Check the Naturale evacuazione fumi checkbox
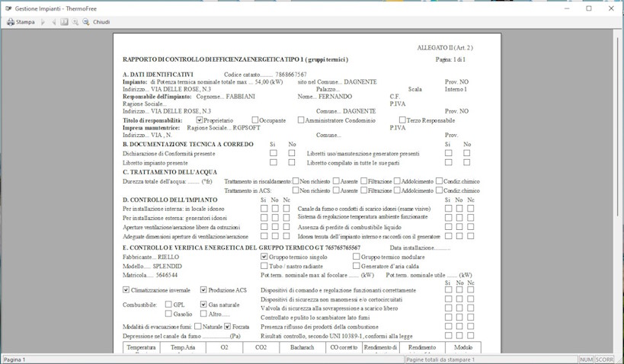This screenshot has height=364, width=624. tap(198, 326)
